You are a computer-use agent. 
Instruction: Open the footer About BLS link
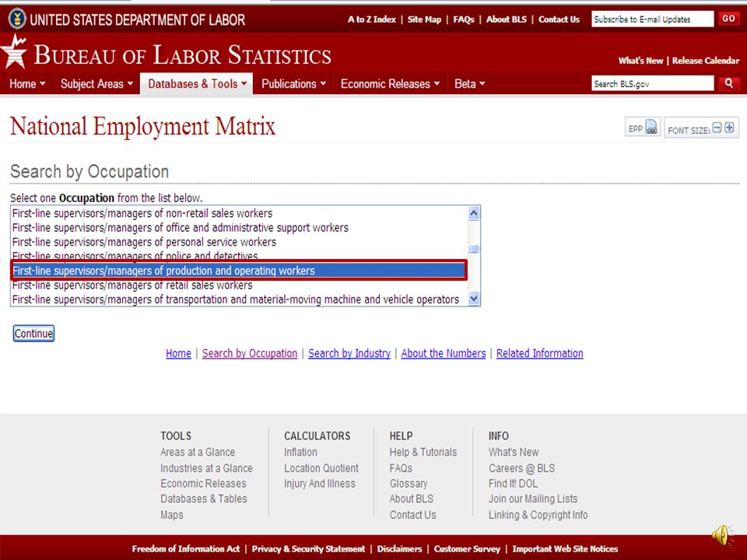click(412, 499)
